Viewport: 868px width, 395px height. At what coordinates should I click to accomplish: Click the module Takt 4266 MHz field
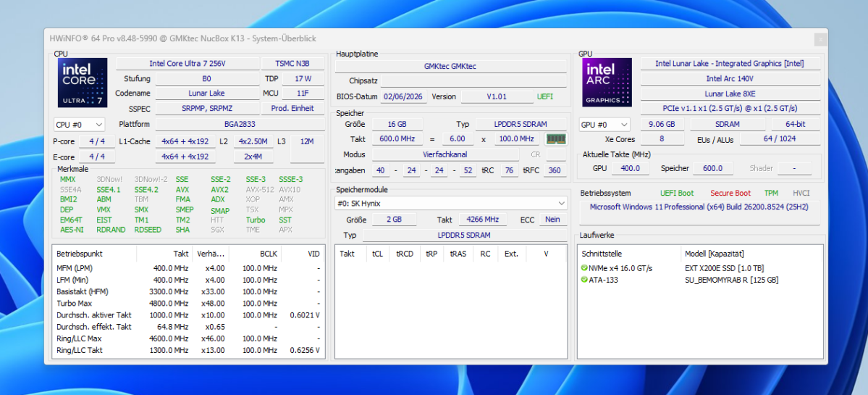click(483, 220)
